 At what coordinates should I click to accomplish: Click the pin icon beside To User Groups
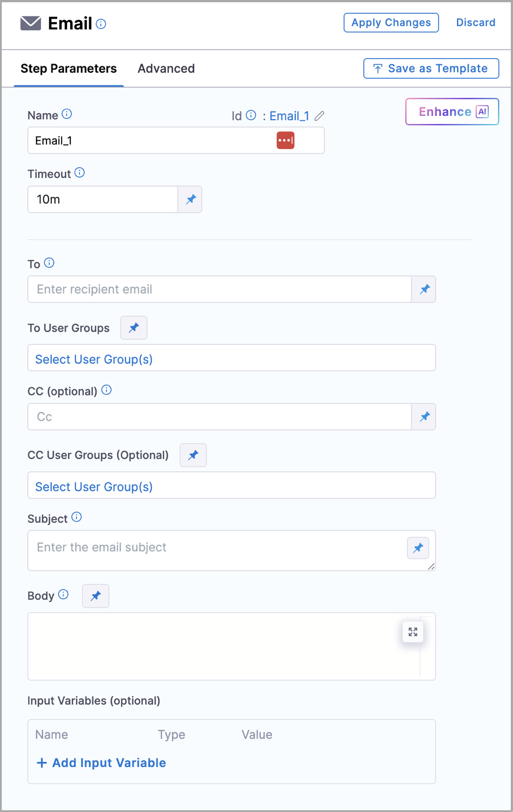point(134,328)
